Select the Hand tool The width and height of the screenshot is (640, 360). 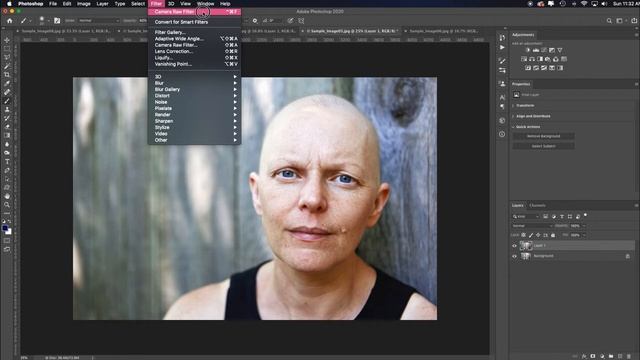coord(7,196)
